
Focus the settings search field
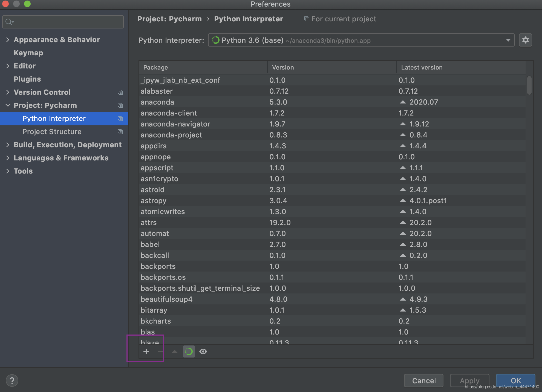pos(63,22)
